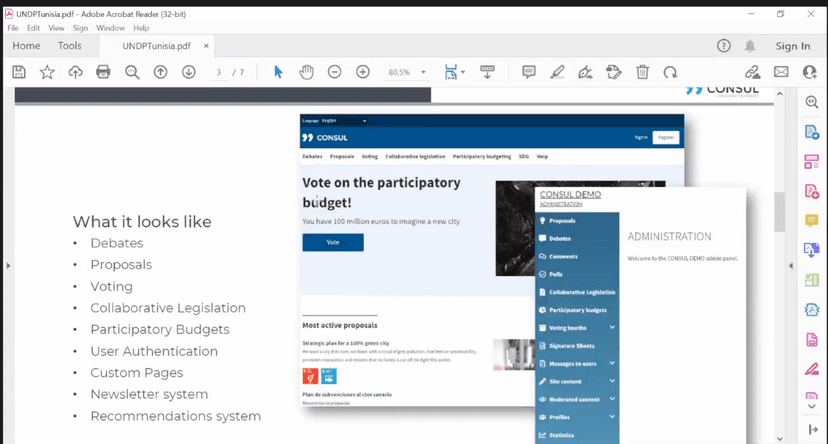Screen dimensions: 828x444
Task: Open zoom level dropdown arrow
Action: [x=423, y=72]
